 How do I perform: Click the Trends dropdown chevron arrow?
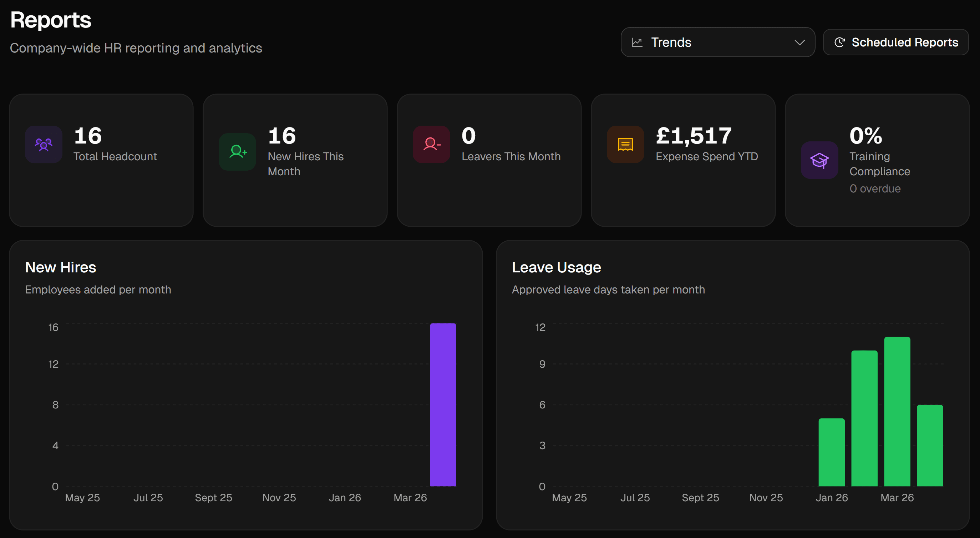tap(800, 42)
